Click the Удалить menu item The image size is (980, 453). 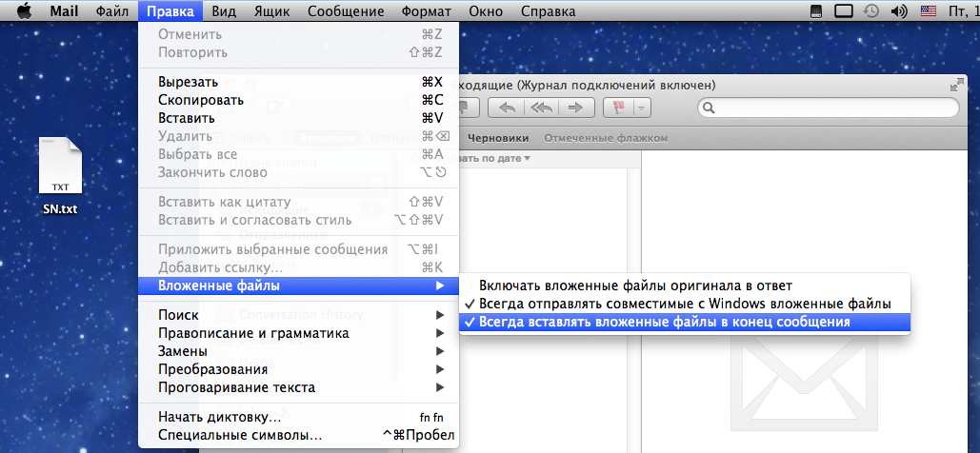coord(299,136)
